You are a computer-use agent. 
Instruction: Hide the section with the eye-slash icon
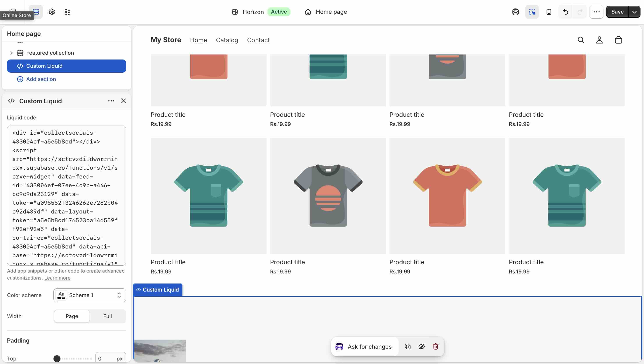pos(421,346)
